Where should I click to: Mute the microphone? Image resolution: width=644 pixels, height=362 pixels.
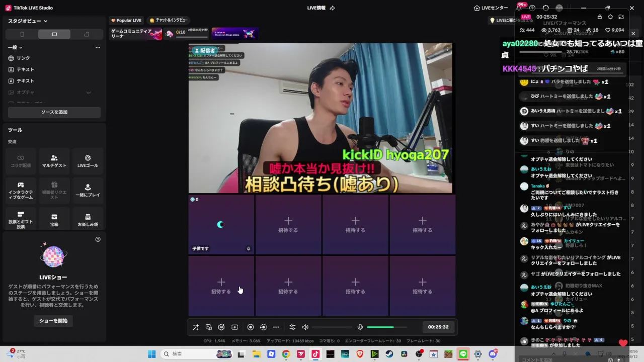point(360,327)
